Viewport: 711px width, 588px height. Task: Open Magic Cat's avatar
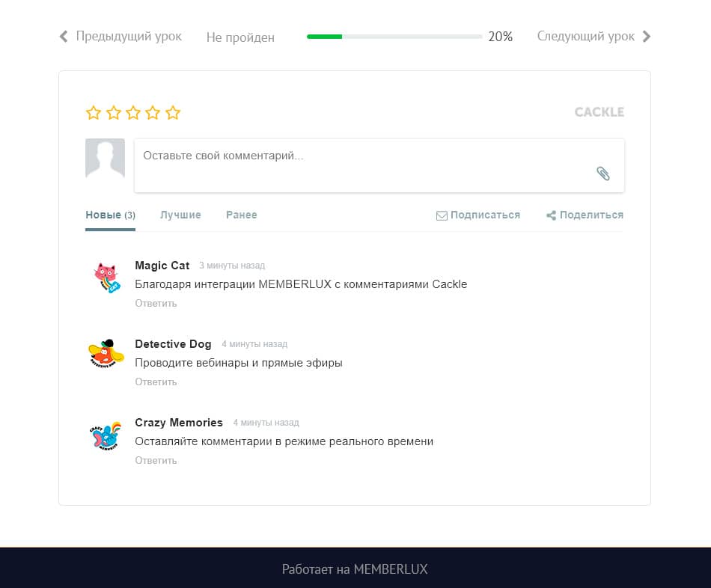coord(106,278)
